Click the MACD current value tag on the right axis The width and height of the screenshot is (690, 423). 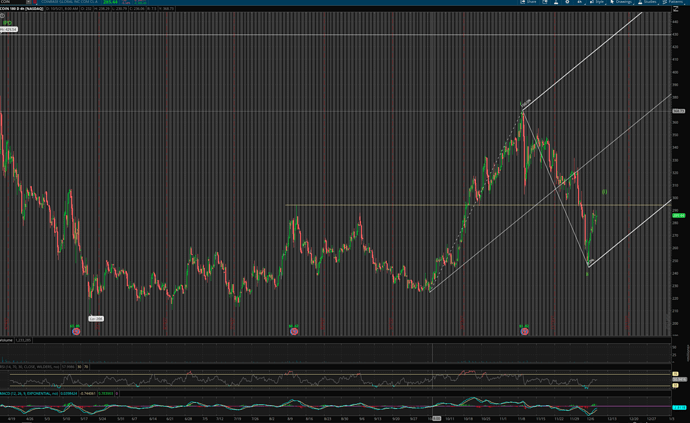tap(679, 408)
